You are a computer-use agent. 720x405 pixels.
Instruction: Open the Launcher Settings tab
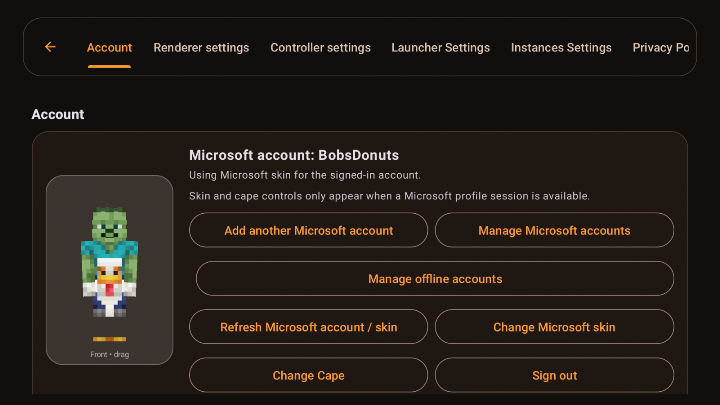(440, 48)
